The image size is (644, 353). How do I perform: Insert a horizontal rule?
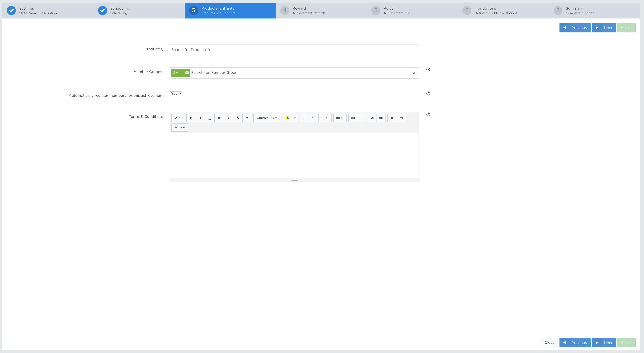[x=362, y=118]
